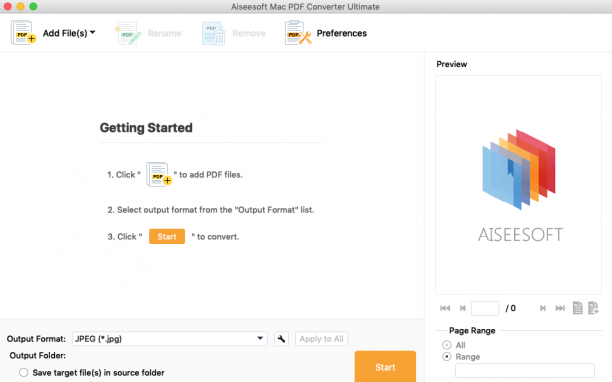Go to previous page in preview
This screenshot has height=382, width=612.
point(463,308)
